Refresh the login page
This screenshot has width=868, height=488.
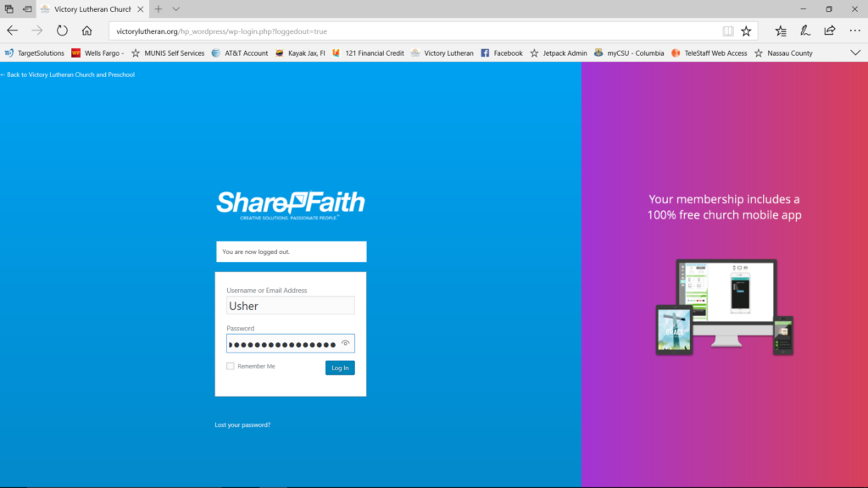[62, 31]
